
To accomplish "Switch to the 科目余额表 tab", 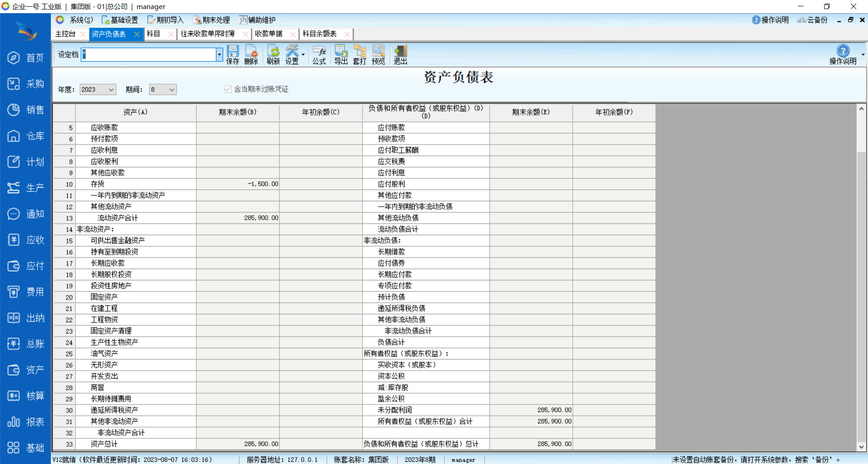I will tap(320, 34).
